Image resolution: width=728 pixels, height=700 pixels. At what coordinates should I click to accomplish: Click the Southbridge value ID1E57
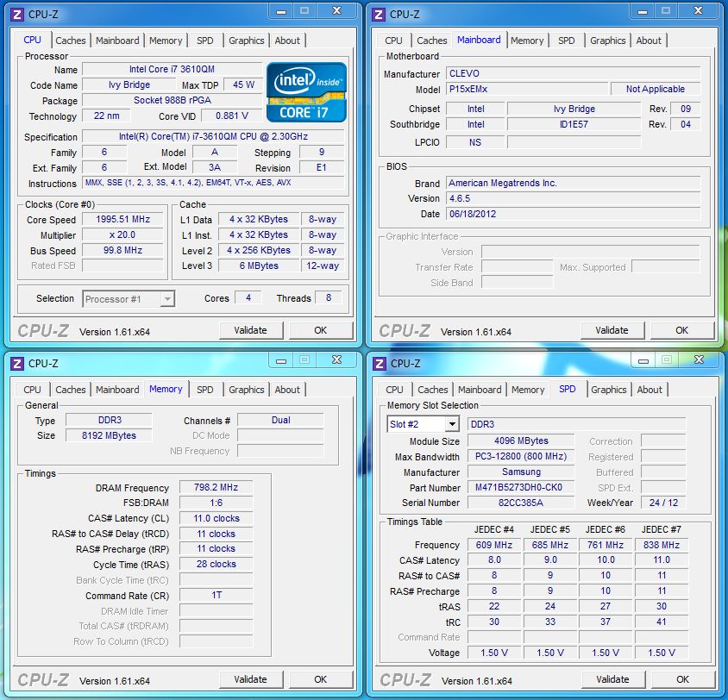[x=574, y=124]
